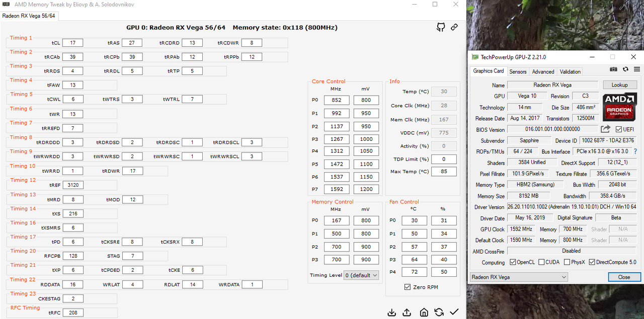Select the Radeon RX Vega 56/64 tab
This screenshot has height=319, width=644.
[x=29, y=16]
